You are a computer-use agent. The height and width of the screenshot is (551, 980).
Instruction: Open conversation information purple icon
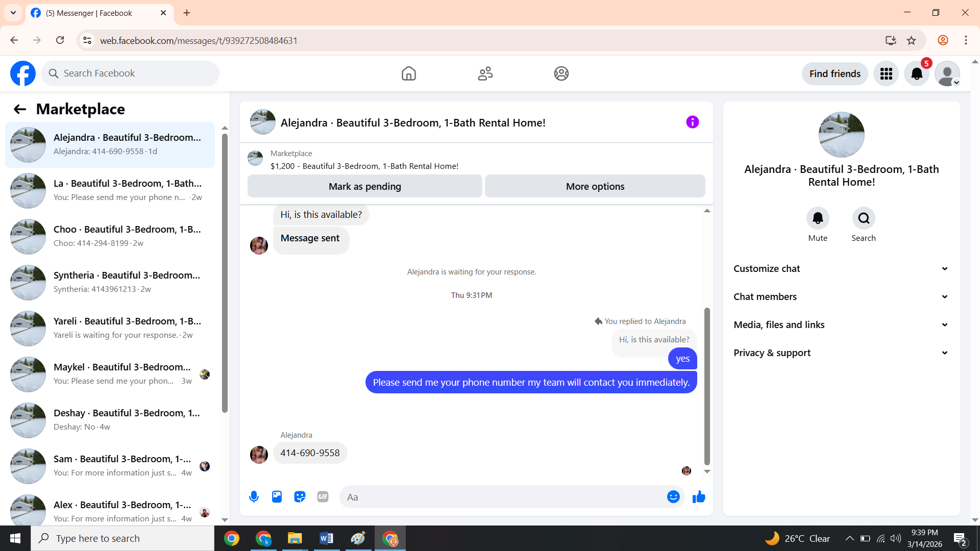pyautogui.click(x=692, y=122)
